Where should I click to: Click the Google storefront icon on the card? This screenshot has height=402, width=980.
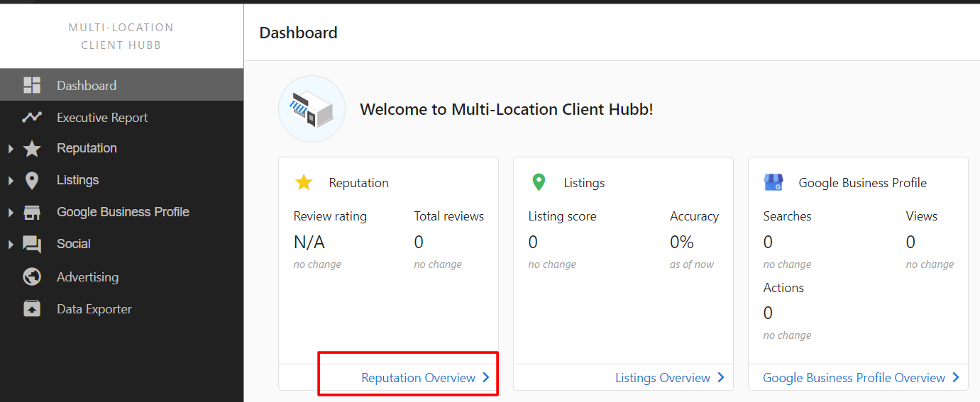click(773, 182)
